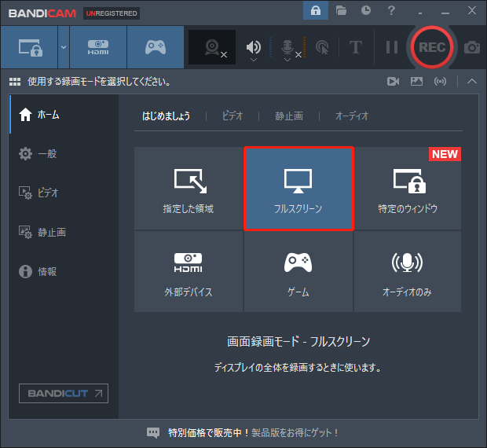Select the 外部デバイス recording mode tile
The width and height of the screenshot is (487, 448).
point(189,271)
